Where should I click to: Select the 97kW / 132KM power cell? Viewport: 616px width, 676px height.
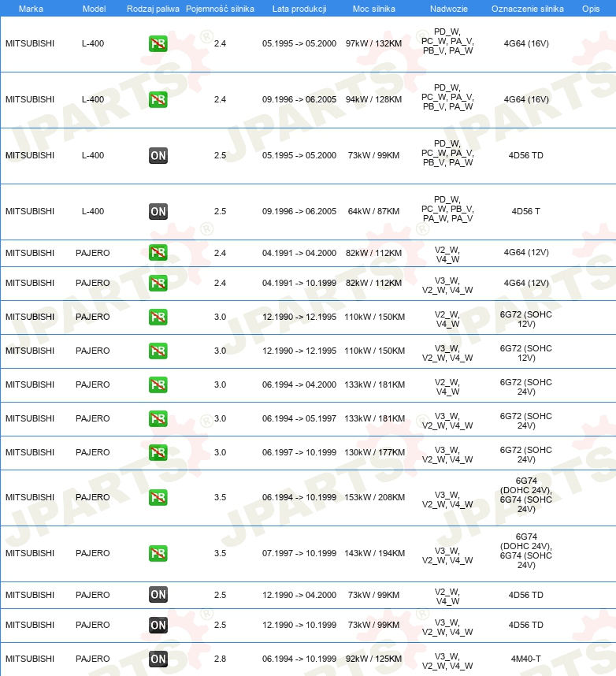coord(373,43)
